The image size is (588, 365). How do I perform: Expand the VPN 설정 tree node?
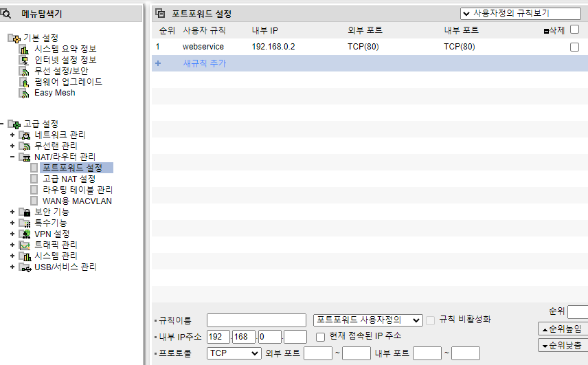pyautogui.click(x=12, y=234)
